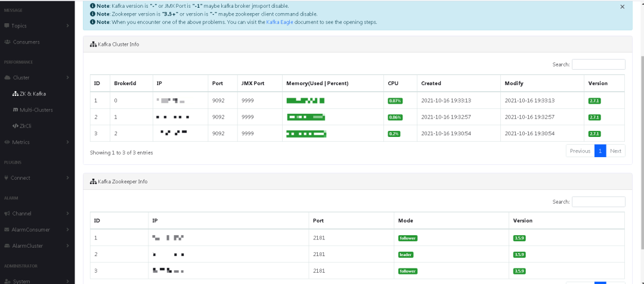Click 'Showing 1 to 3 of 3 entries'
The image size is (644, 284).
click(121, 152)
